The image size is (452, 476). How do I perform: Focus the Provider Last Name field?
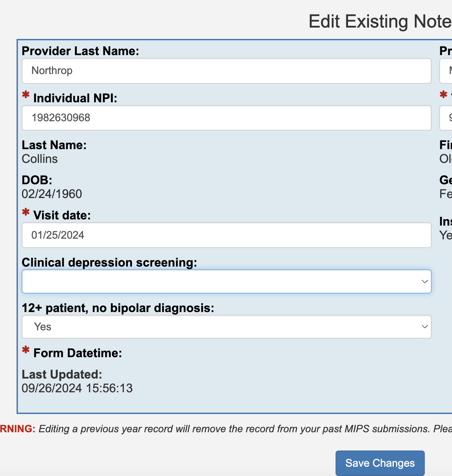(x=226, y=71)
